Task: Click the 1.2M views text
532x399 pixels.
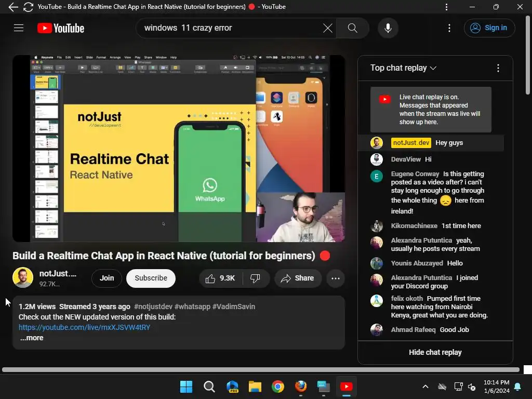Action: coord(37,307)
